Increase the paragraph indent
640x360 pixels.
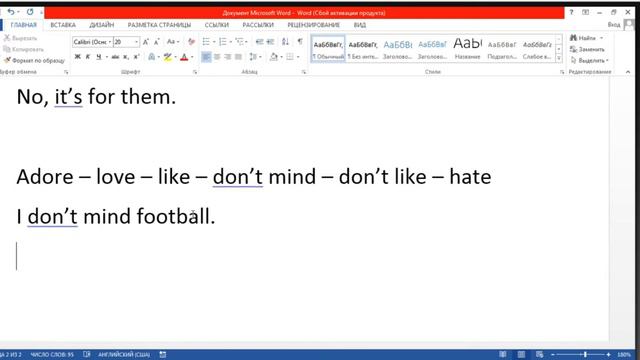270,42
